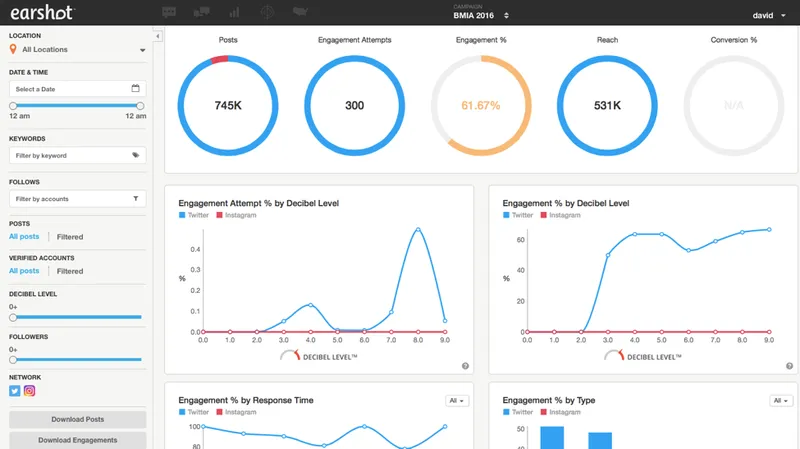Collapse the left sidebar with arrow

(158, 36)
